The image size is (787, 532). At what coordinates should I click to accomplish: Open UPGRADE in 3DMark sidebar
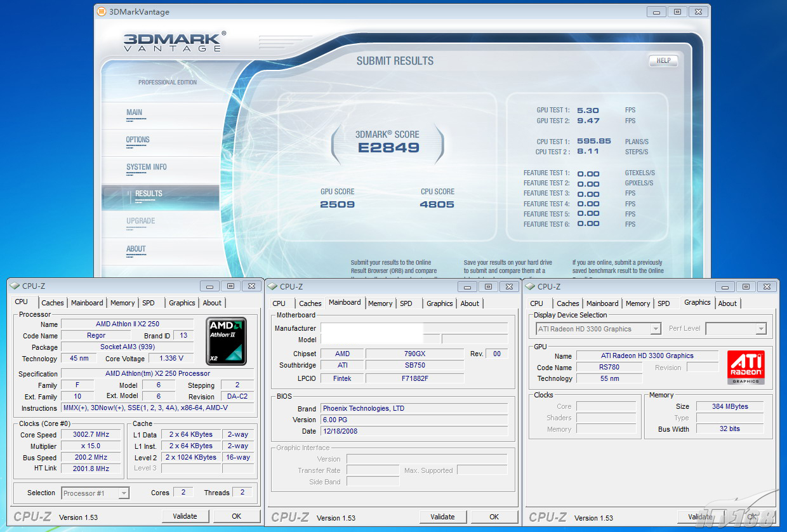tap(140, 221)
